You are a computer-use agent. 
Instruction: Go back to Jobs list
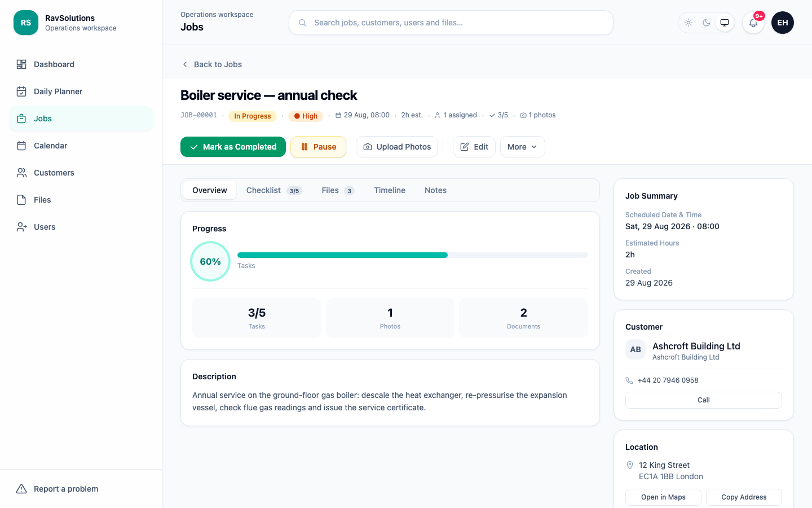[211, 64]
